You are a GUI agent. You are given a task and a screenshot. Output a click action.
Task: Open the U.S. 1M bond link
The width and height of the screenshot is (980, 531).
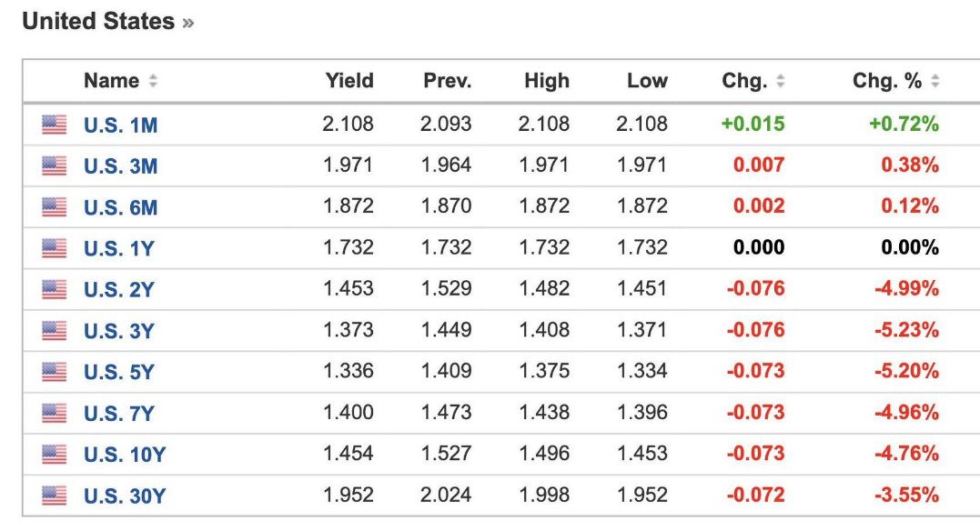pos(121,125)
